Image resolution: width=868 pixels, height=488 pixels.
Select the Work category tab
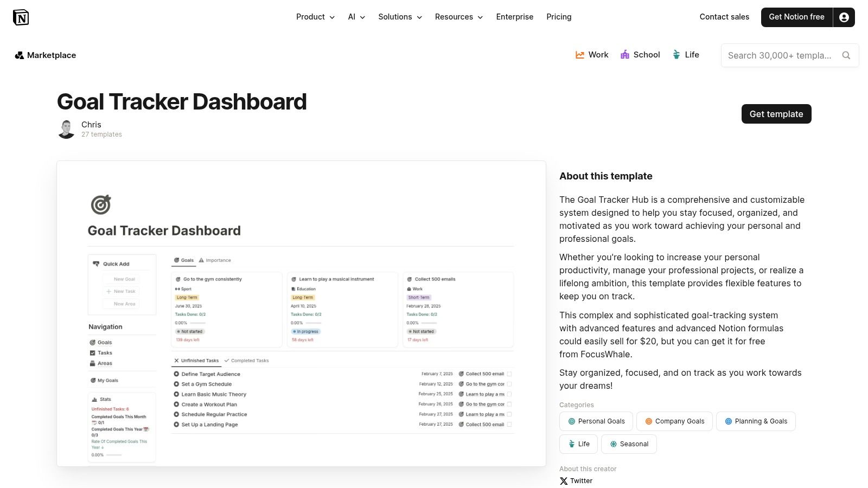click(592, 55)
